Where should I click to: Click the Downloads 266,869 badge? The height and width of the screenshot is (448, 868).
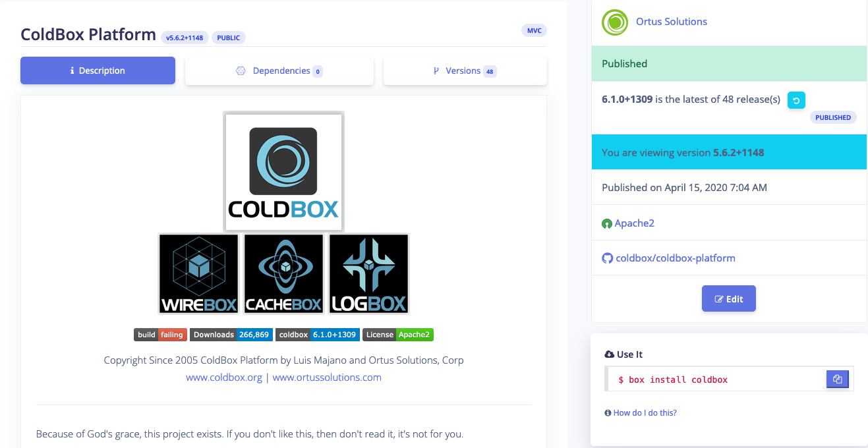pyautogui.click(x=231, y=335)
